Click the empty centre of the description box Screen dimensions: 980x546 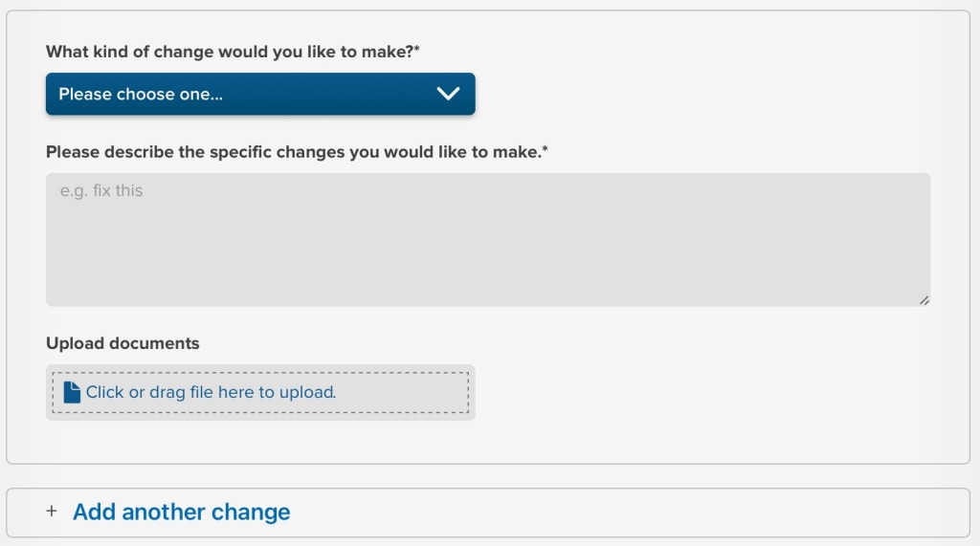(487, 250)
